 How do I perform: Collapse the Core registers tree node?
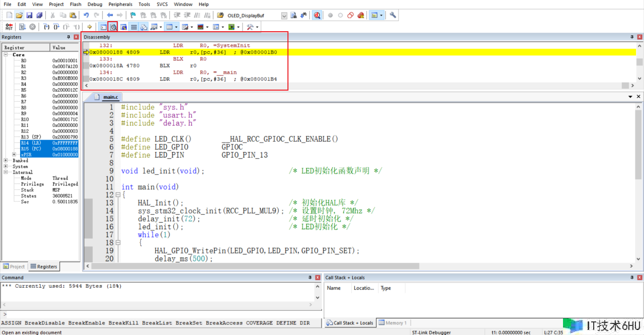pyautogui.click(x=6, y=55)
